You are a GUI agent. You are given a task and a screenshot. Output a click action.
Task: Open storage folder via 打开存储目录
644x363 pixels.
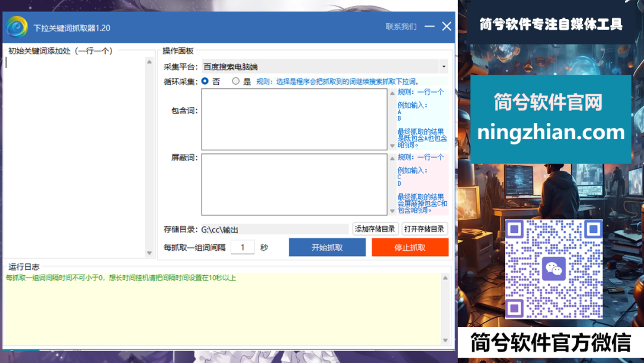point(424,229)
